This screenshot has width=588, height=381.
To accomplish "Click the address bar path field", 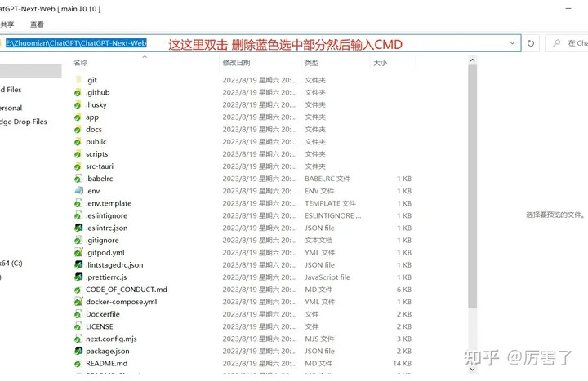I will point(259,43).
